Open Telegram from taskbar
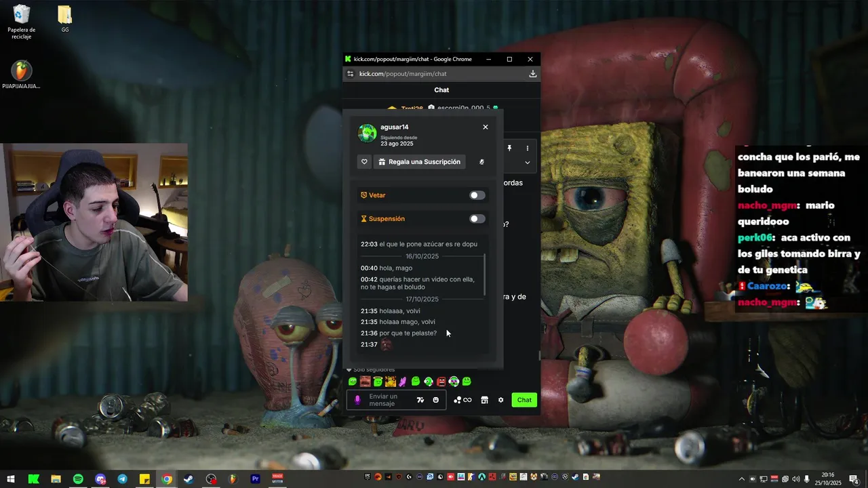The image size is (868, 488). coord(122,479)
